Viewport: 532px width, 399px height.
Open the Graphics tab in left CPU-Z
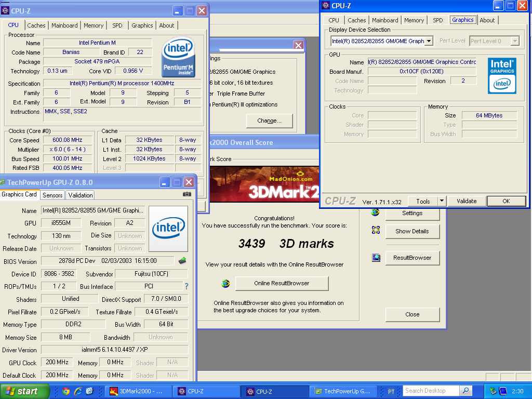coord(142,25)
